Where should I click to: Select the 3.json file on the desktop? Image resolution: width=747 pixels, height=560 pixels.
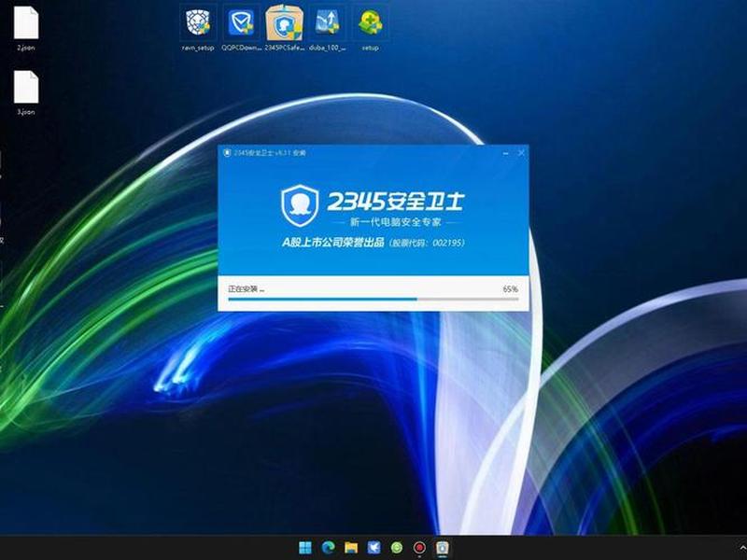(x=26, y=92)
